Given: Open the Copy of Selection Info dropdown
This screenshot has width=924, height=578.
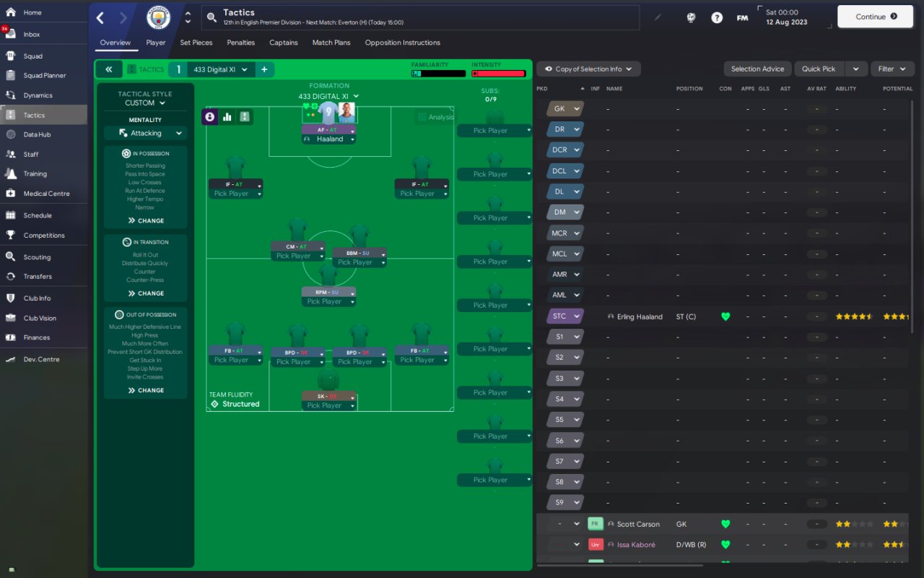Looking at the screenshot, I should click(588, 69).
